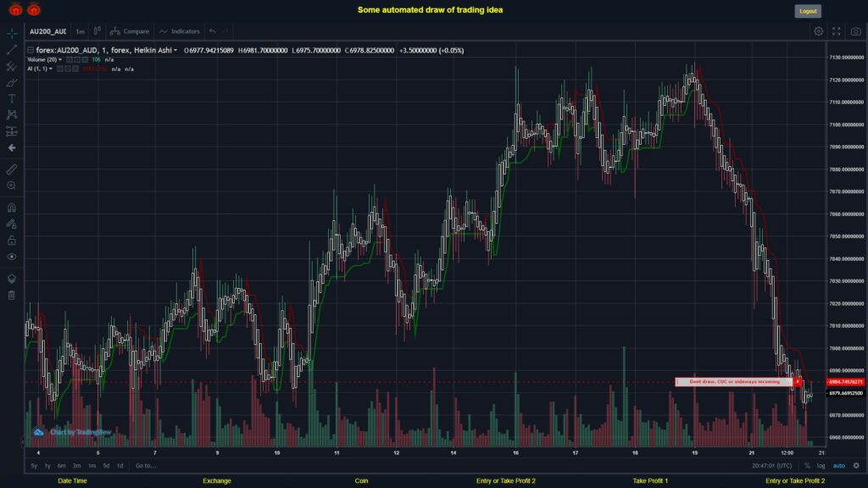
Task: Click the redo arrow in top toolbar
Action: click(x=225, y=31)
